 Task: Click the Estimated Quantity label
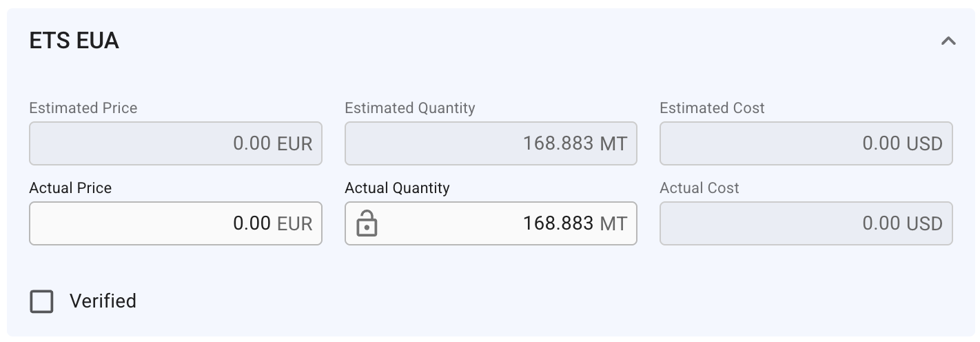tap(409, 108)
